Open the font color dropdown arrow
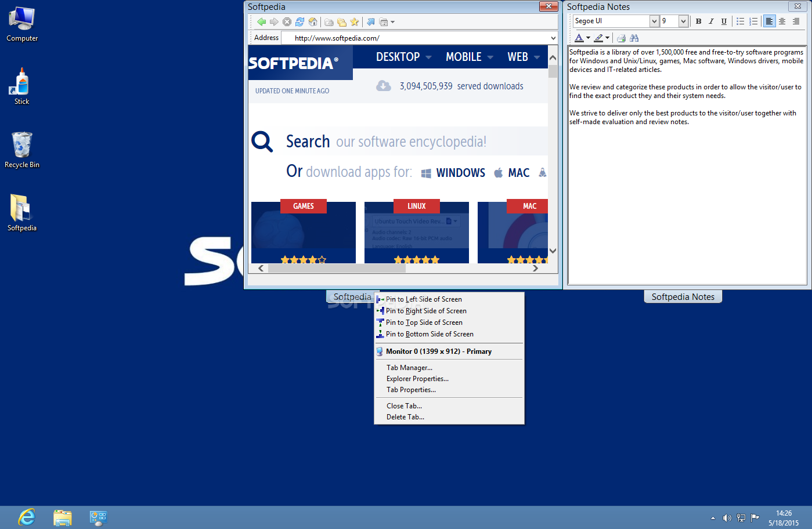The height and width of the screenshot is (529, 812). [588, 38]
